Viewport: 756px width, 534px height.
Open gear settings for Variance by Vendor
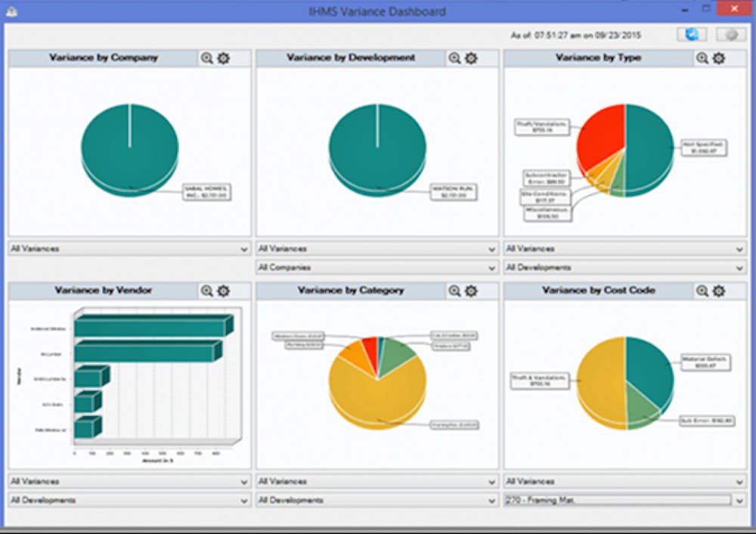pos(223,291)
